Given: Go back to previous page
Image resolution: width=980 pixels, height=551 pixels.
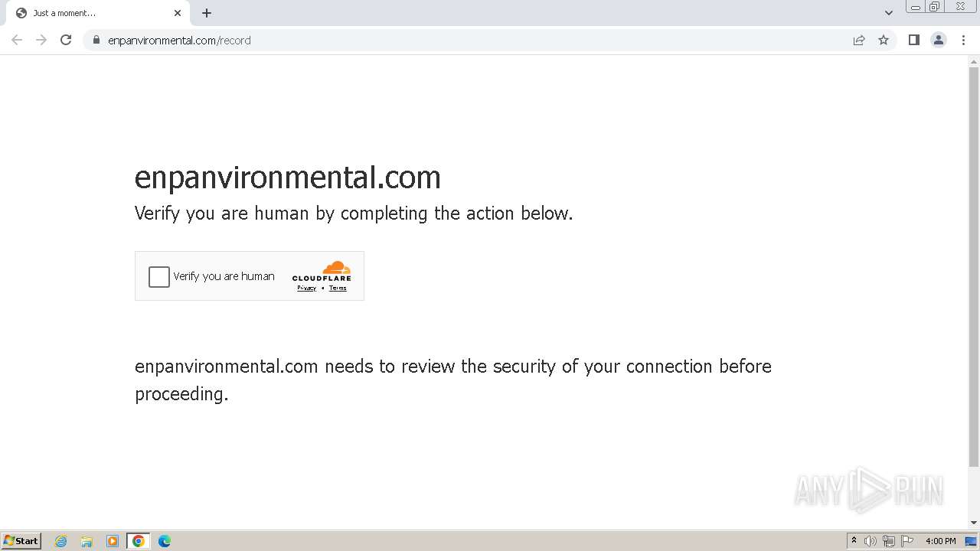Looking at the screenshot, I should (17, 40).
